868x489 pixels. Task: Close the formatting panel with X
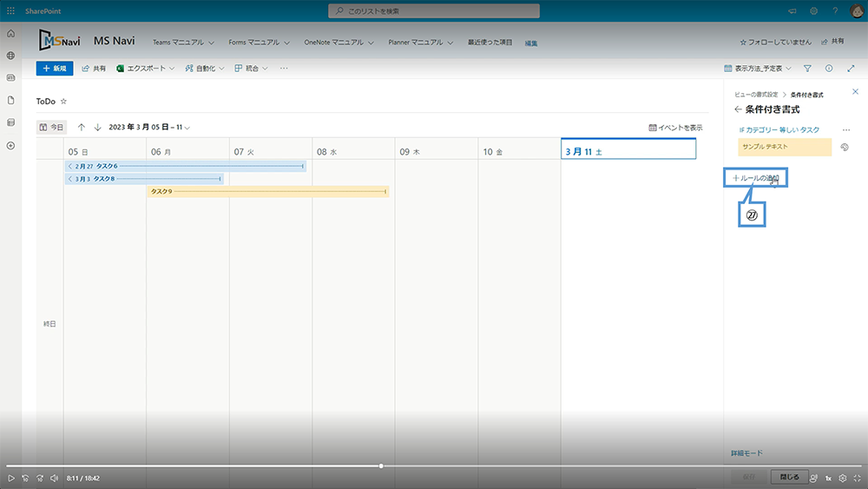click(855, 92)
